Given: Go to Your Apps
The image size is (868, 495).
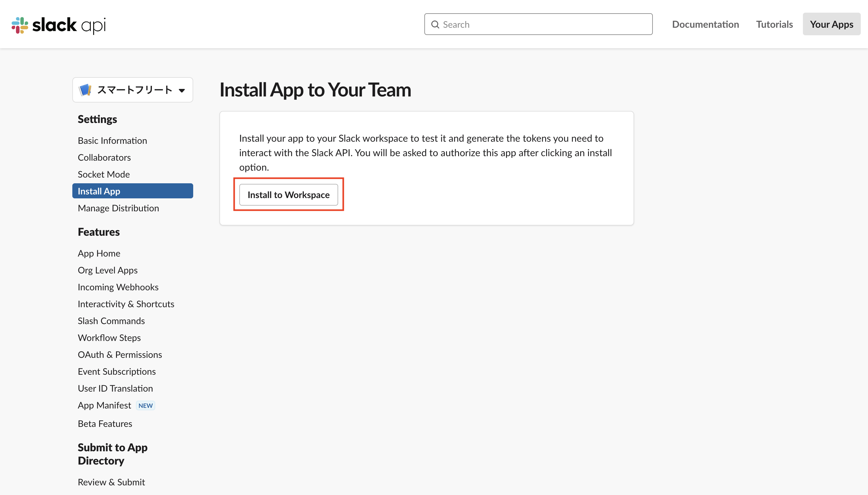Looking at the screenshot, I should [x=831, y=24].
